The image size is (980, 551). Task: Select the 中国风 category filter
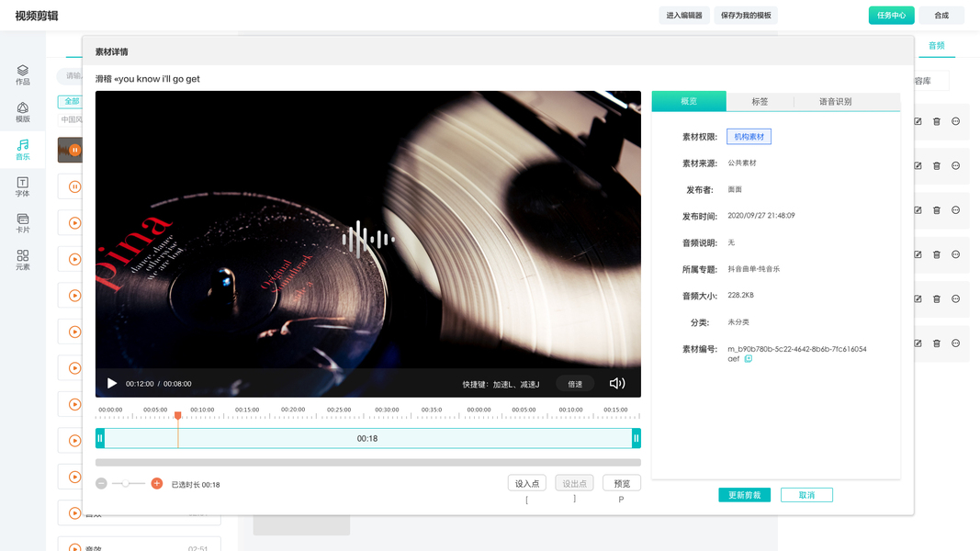click(x=72, y=119)
